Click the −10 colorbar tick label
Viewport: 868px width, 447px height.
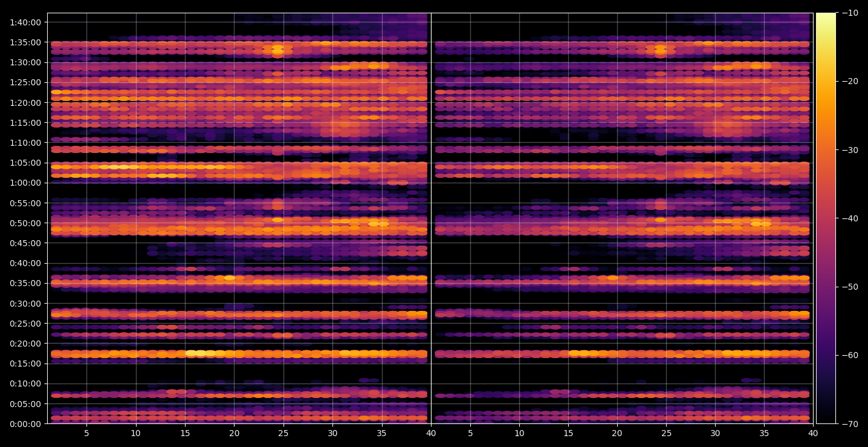pos(850,13)
